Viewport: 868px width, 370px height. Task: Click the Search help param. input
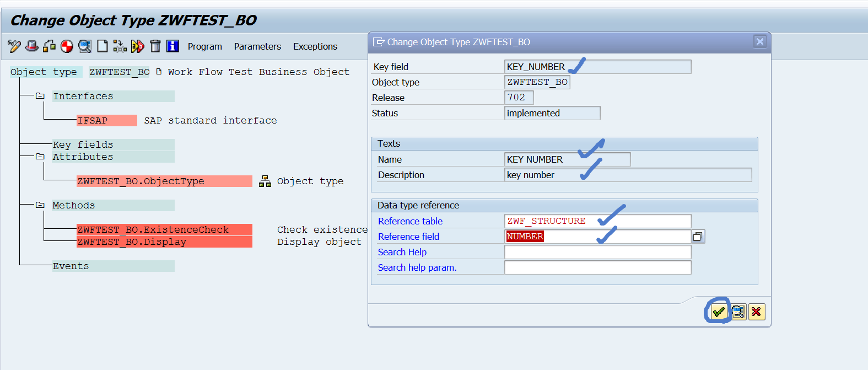coord(597,267)
